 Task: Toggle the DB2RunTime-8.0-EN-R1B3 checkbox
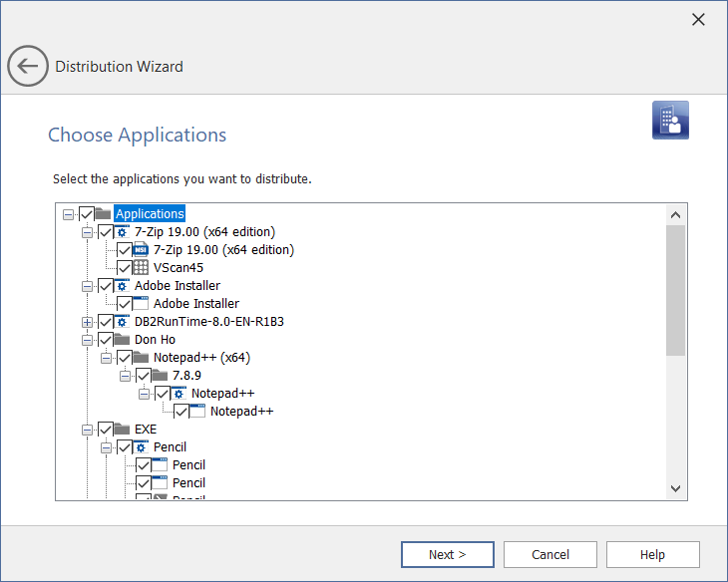(x=106, y=322)
